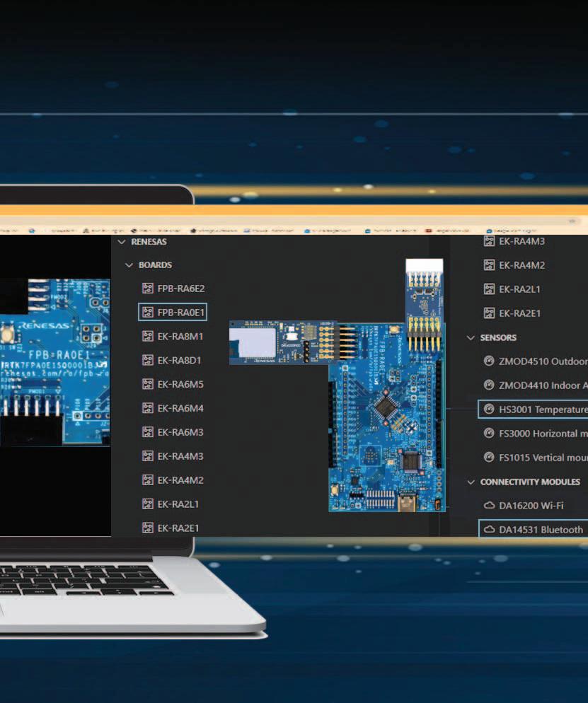Image resolution: width=588 pixels, height=703 pixels.
Task: Click the sensor icon beside ZMOD4510 Outdoor
Action: (490, 361)
